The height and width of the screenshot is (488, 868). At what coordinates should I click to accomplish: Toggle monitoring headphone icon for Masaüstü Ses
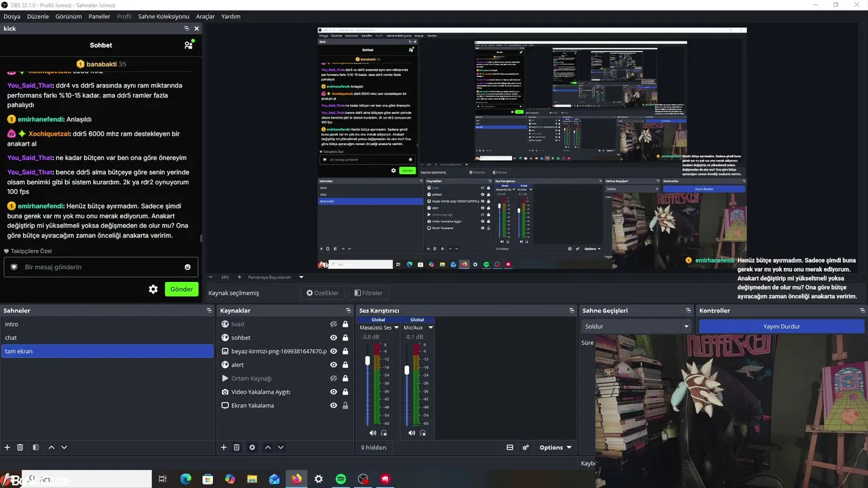pyautogui.click(x=384, y=432)
